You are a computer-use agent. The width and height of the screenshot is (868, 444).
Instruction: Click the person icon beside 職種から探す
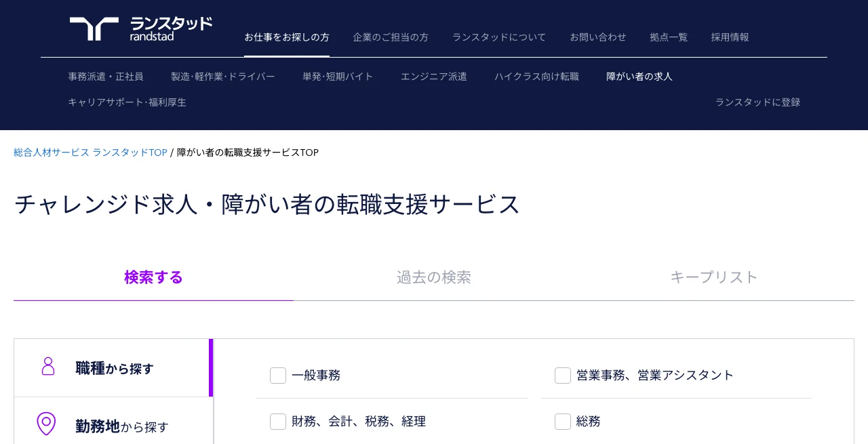[47, 367]
